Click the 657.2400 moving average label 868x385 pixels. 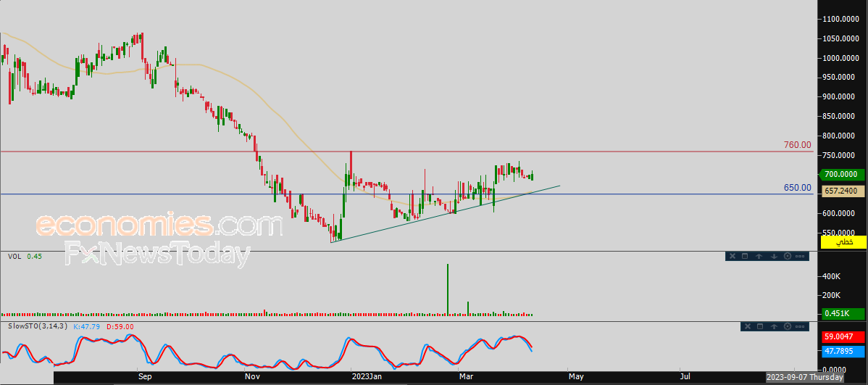[x=843, y=191]
